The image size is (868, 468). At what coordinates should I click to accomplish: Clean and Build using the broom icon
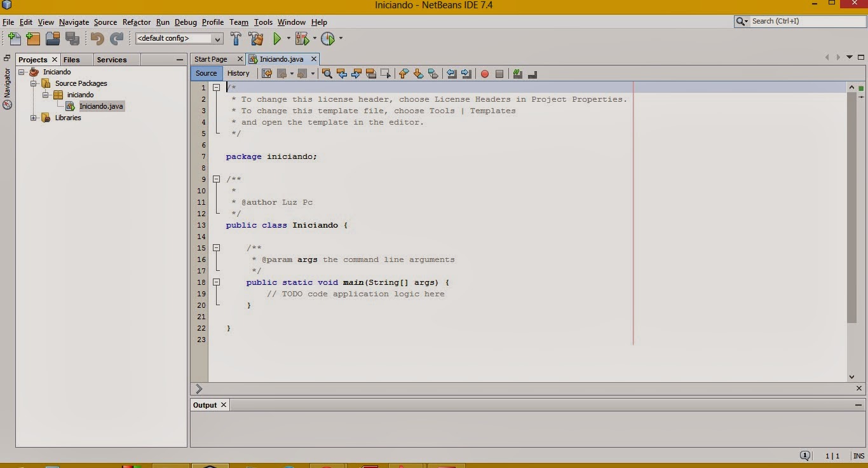(255, 38)
